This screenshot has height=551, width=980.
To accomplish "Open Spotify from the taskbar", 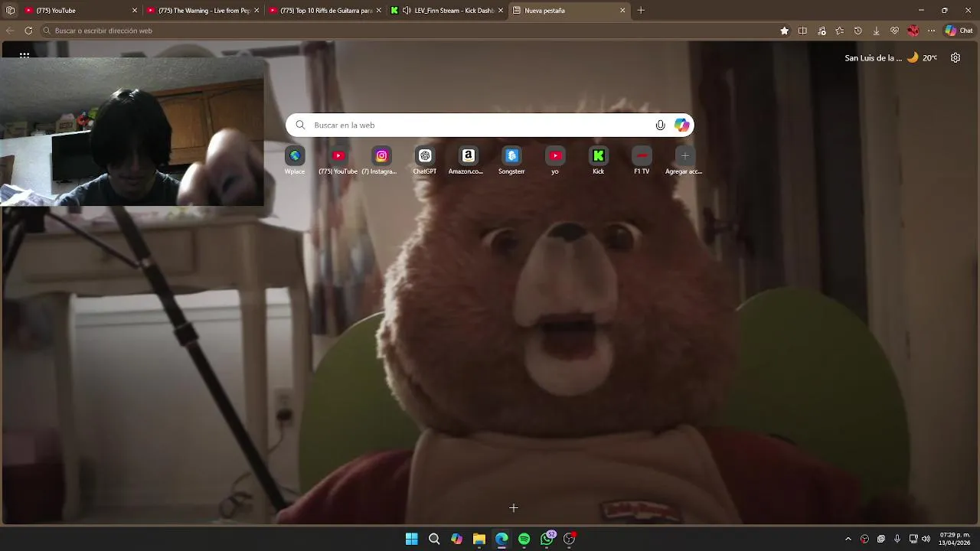I will coord(524,539).
